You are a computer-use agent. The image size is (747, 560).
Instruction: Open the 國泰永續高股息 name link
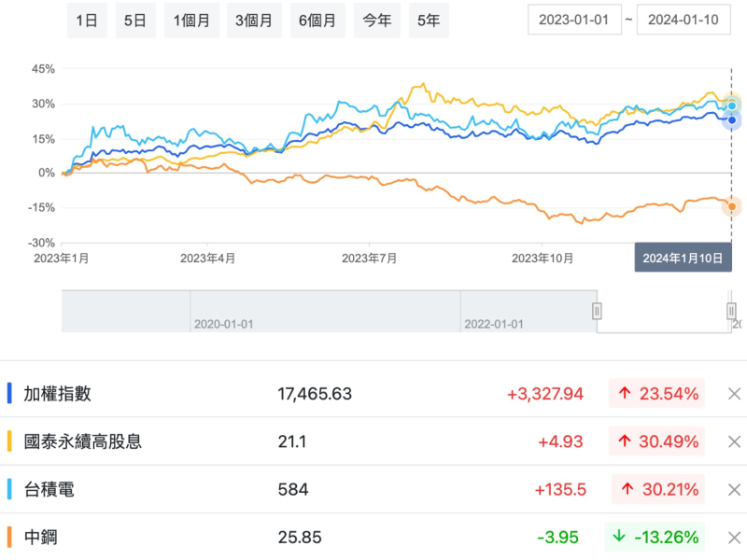[83, 441]
